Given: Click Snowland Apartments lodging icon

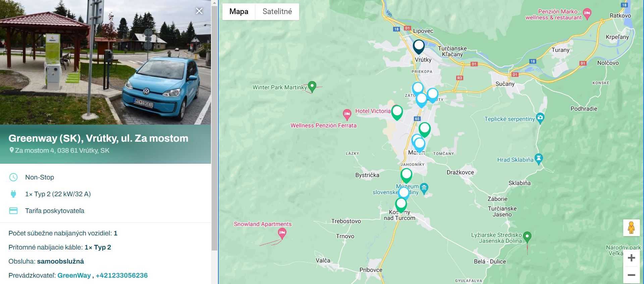Looking at the screenshot, I should (x=282, y=233).
